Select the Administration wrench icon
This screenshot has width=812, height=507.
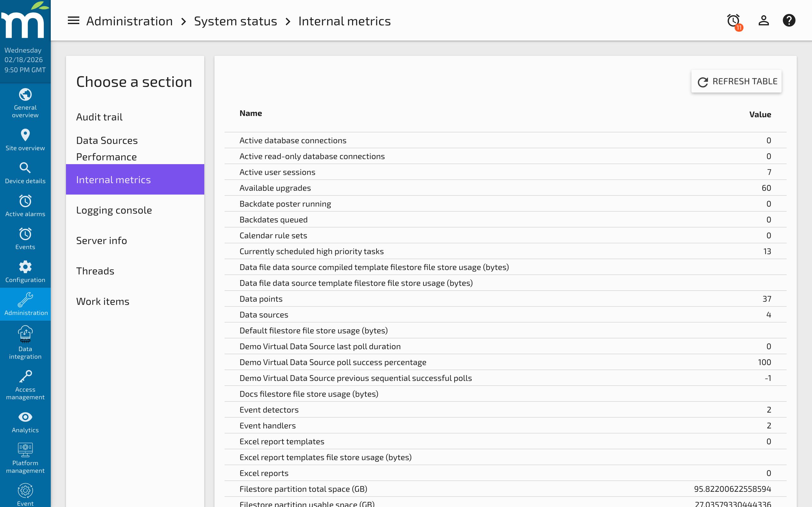tap(25, 304)
